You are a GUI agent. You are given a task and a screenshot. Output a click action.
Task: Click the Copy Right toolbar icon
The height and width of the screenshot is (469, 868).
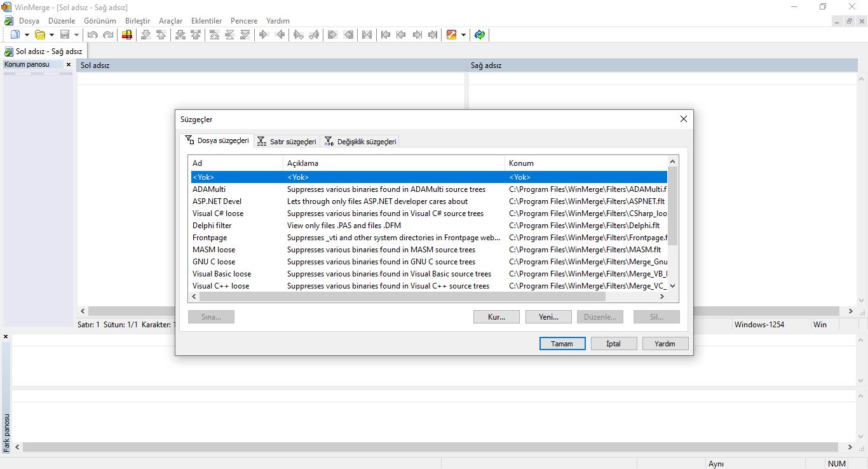point(264,35)
